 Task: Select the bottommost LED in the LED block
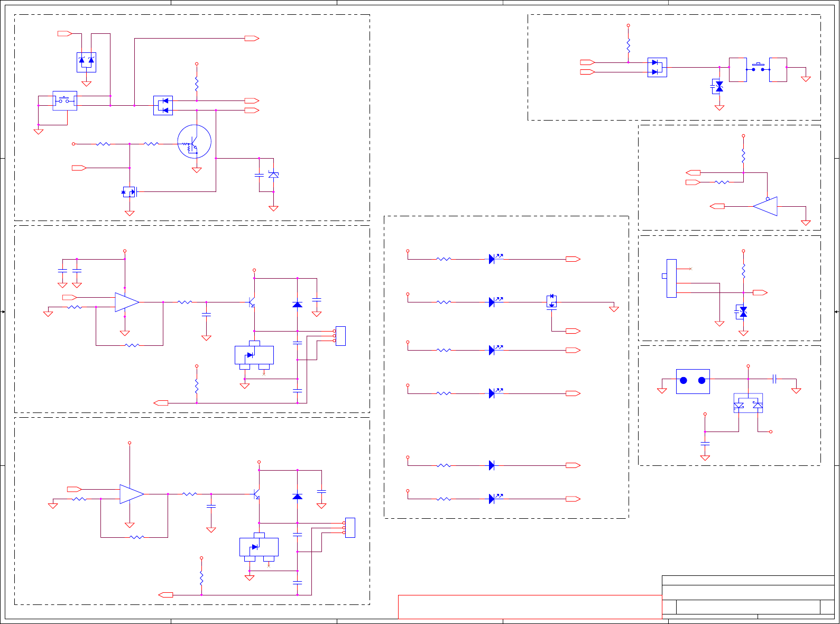pyautogui.click(x=495, y=498)
